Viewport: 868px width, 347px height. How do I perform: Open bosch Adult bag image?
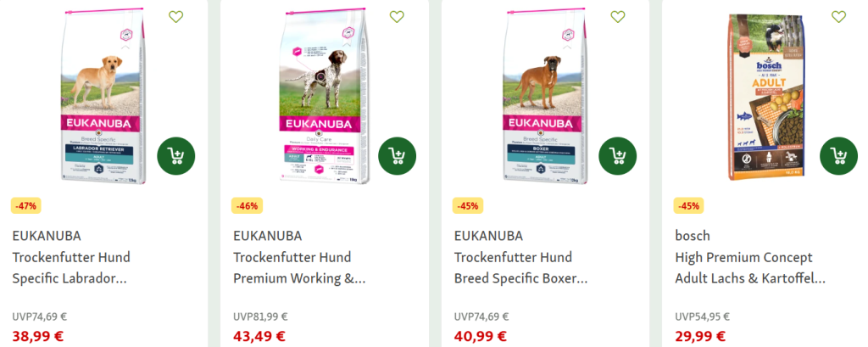[x=766, y=98]
